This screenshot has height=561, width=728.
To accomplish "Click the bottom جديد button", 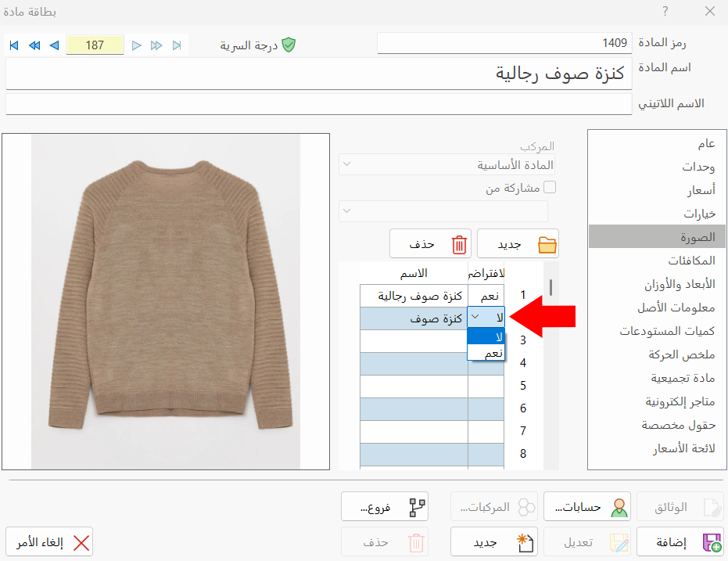I will [494, 542].
